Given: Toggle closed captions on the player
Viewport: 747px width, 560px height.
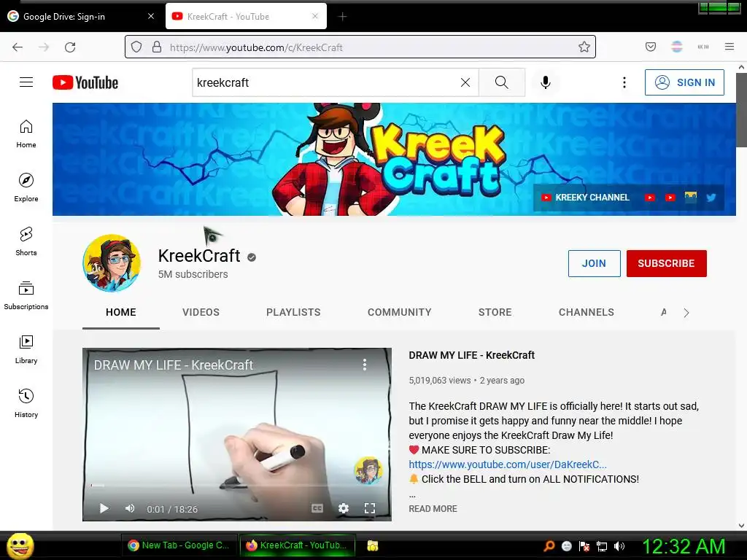Looking at the screenshot, I should [x=317, y=508].
